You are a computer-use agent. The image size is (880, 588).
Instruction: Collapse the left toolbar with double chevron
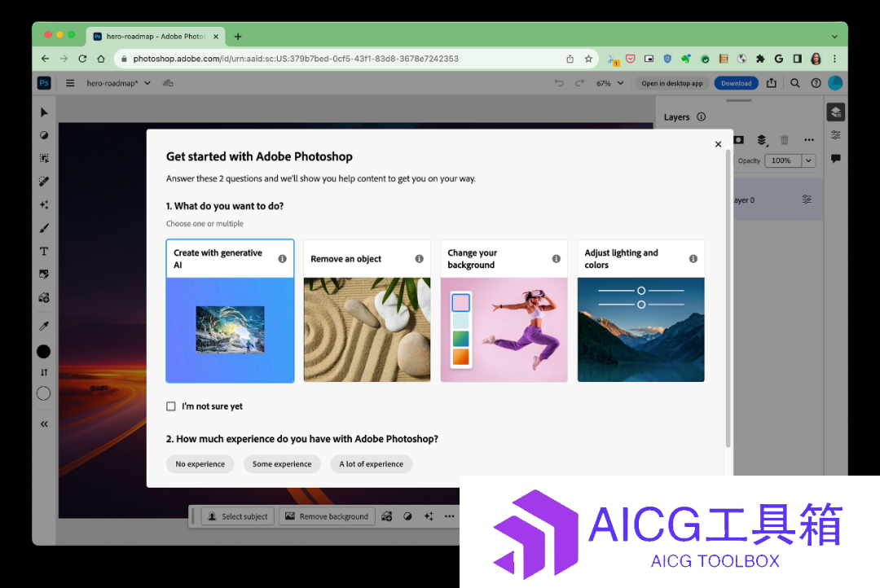point(44,424)
